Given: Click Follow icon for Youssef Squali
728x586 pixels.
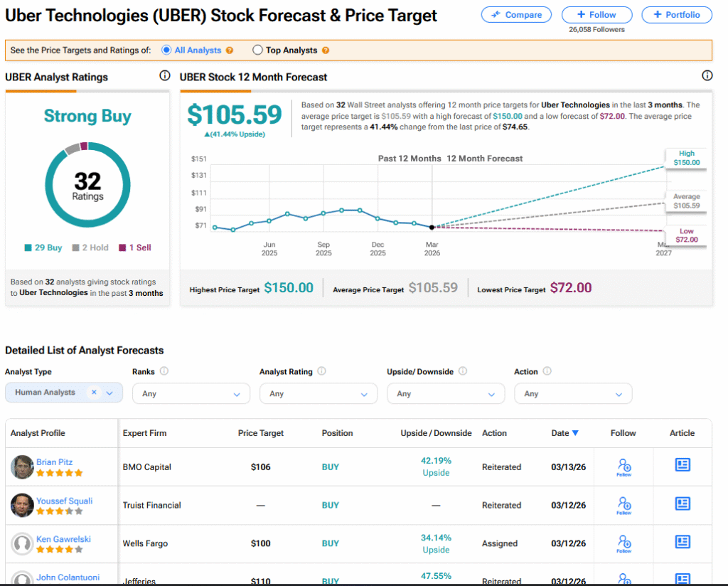Looking at the screenshot, I should 623,505.
